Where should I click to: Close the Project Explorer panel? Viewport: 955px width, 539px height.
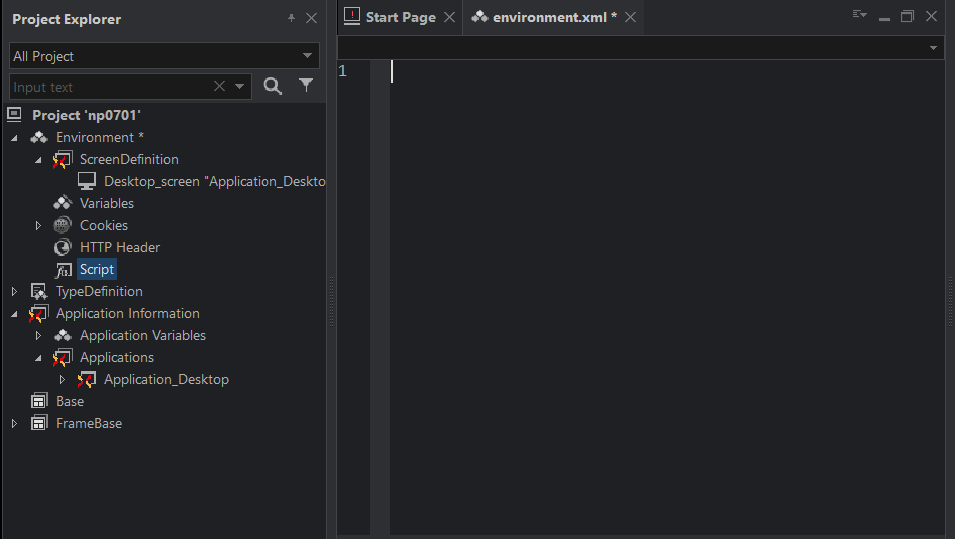point(311,18)
